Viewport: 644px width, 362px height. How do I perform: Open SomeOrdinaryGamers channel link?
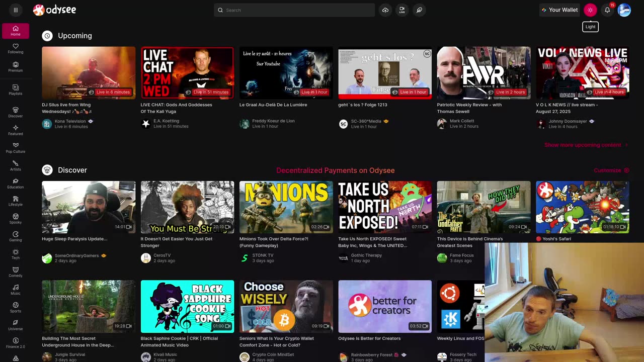(x=77, y=255)
